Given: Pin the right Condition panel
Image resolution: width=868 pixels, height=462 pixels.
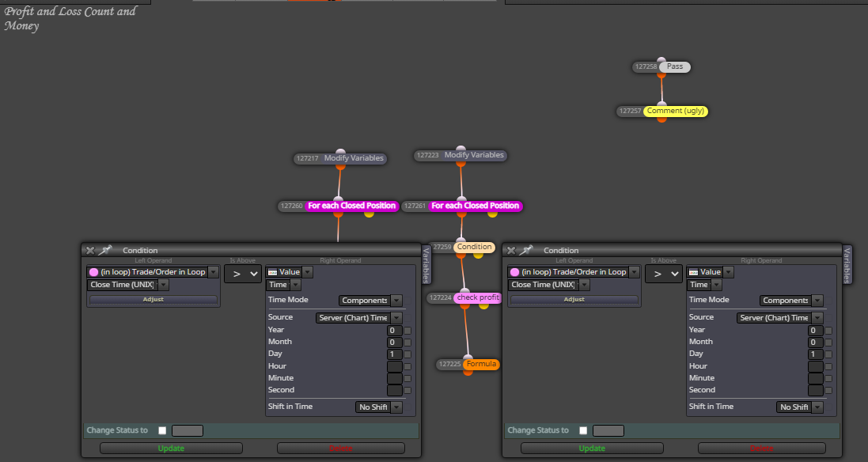Looking at the screenshot, I should 526,251.
